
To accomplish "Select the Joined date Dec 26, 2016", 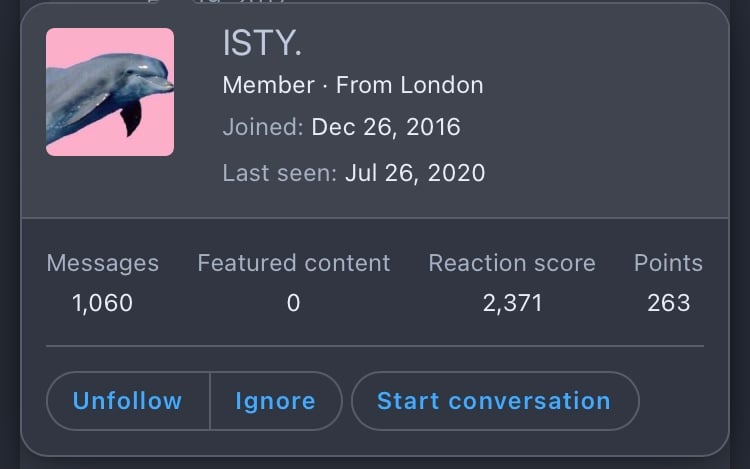I will coord(386,127).
